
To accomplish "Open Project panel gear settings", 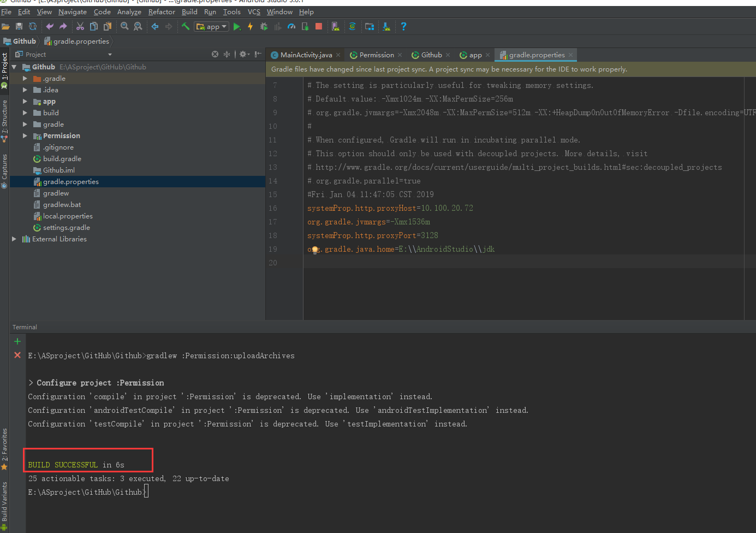I will click(x=244, y=54).
